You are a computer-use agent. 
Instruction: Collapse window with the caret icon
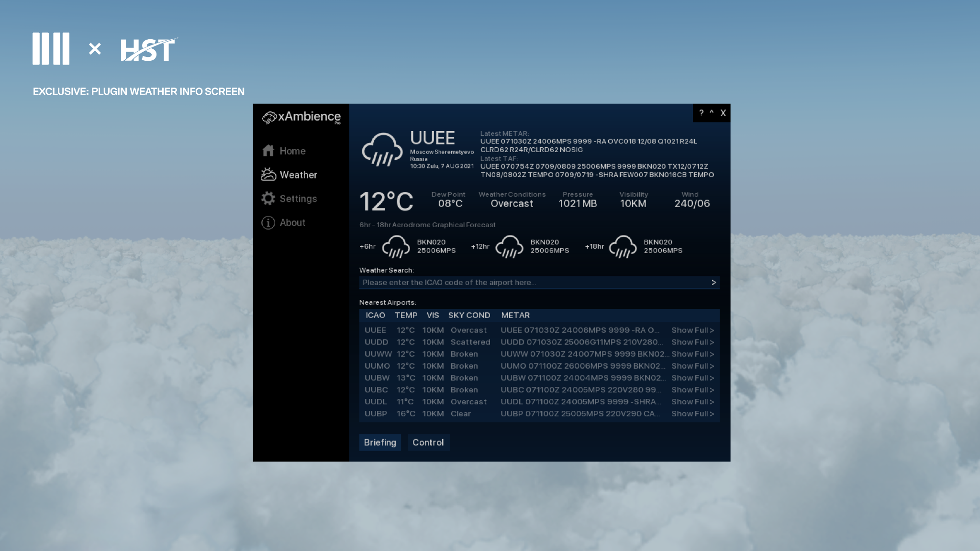pyautogui.click(x=712, y=113)
